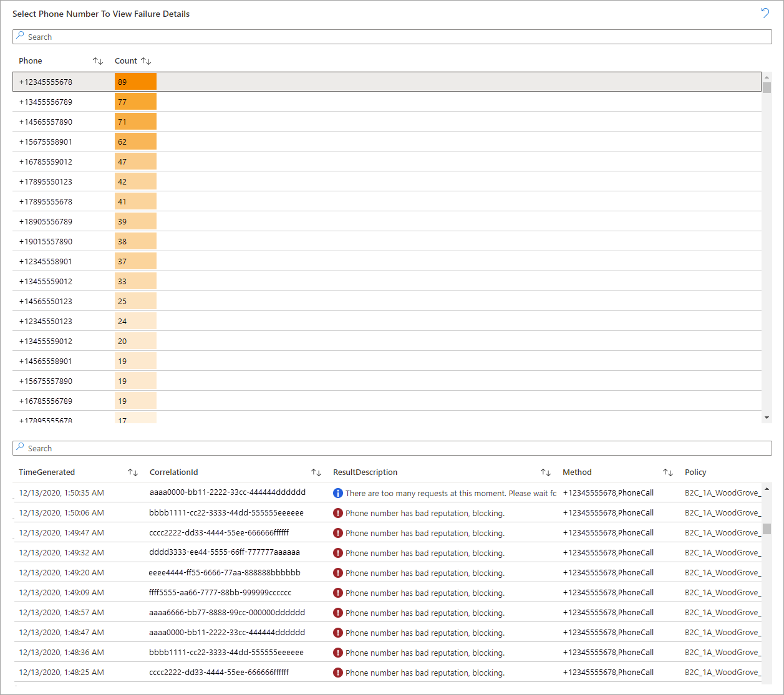Click the upper search magnifier icon
Viewport: 784px width, 695px height.
coord(20,36)
